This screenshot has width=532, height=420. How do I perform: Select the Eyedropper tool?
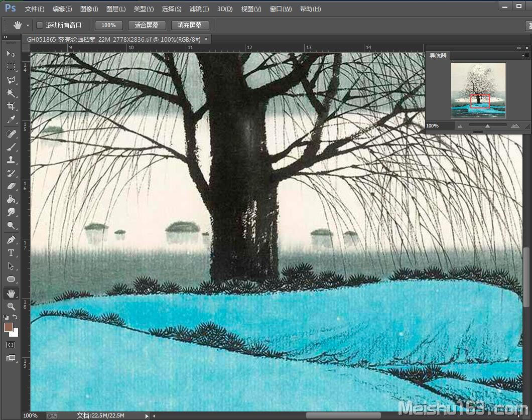[11, 119]
